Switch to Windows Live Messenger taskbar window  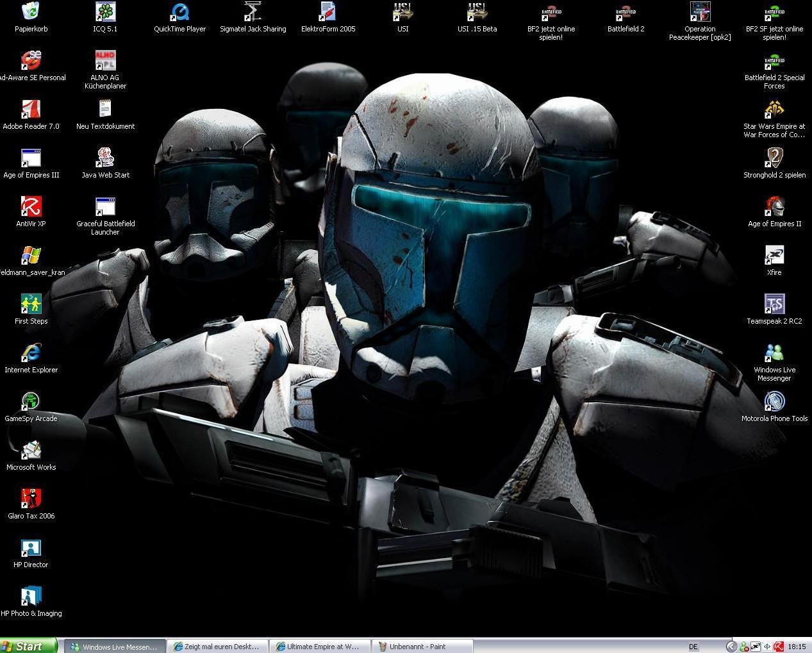(x=115, y=647)
